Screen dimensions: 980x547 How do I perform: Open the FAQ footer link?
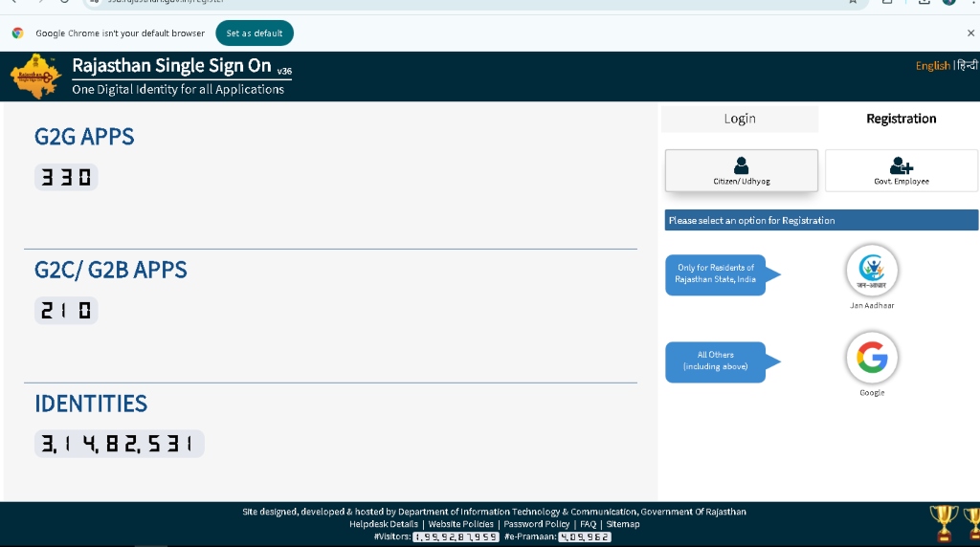(589, 524)
